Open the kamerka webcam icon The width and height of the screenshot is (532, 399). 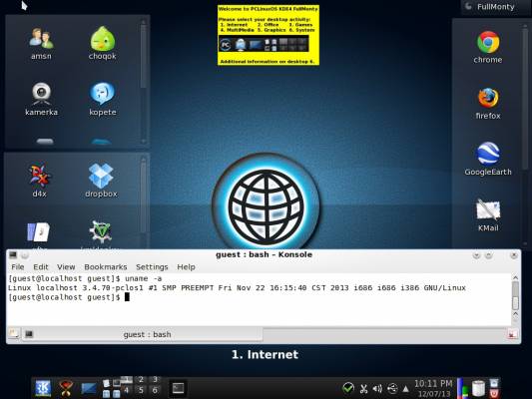41,99
